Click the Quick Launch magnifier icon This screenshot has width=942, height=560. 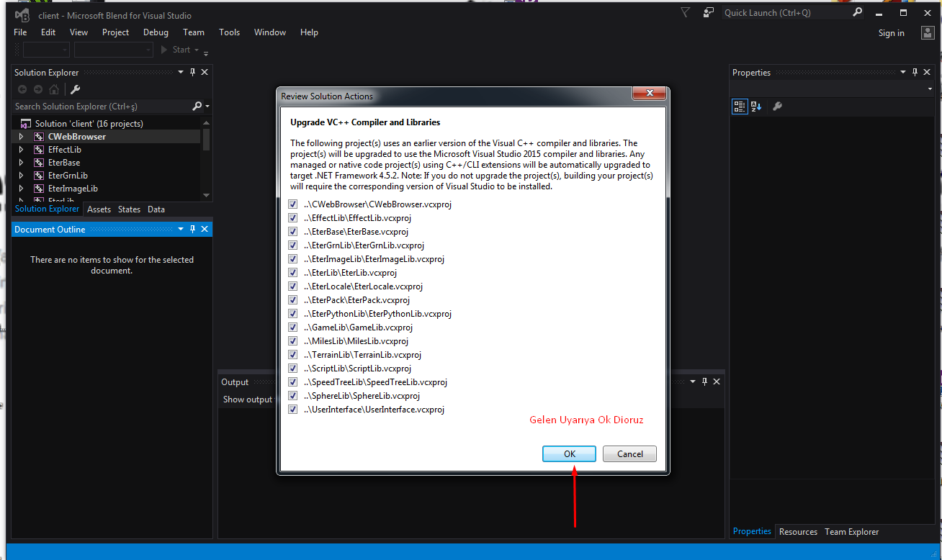pos(857,12)
